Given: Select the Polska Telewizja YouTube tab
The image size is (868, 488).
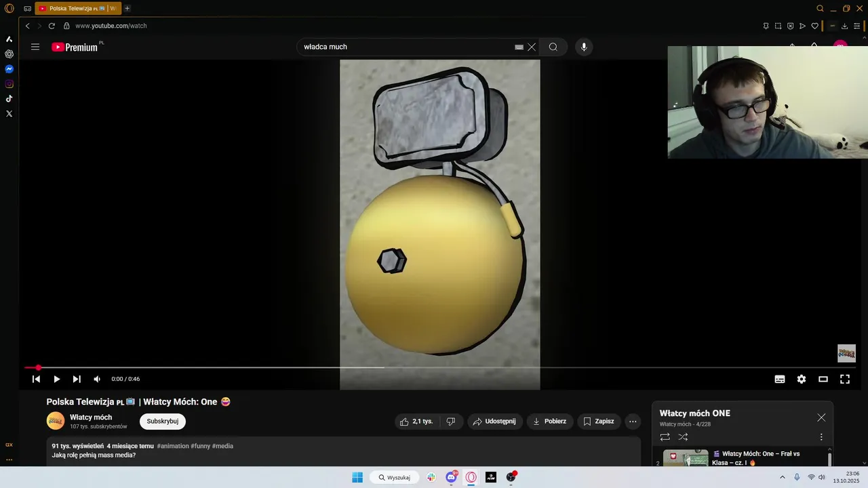Looking at the screenshot, I should tap(77, 8).
